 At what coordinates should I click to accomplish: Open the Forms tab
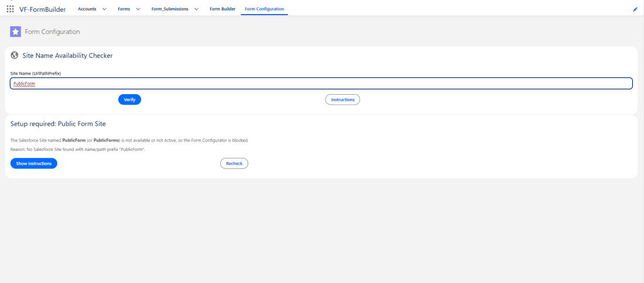[124, 9]
